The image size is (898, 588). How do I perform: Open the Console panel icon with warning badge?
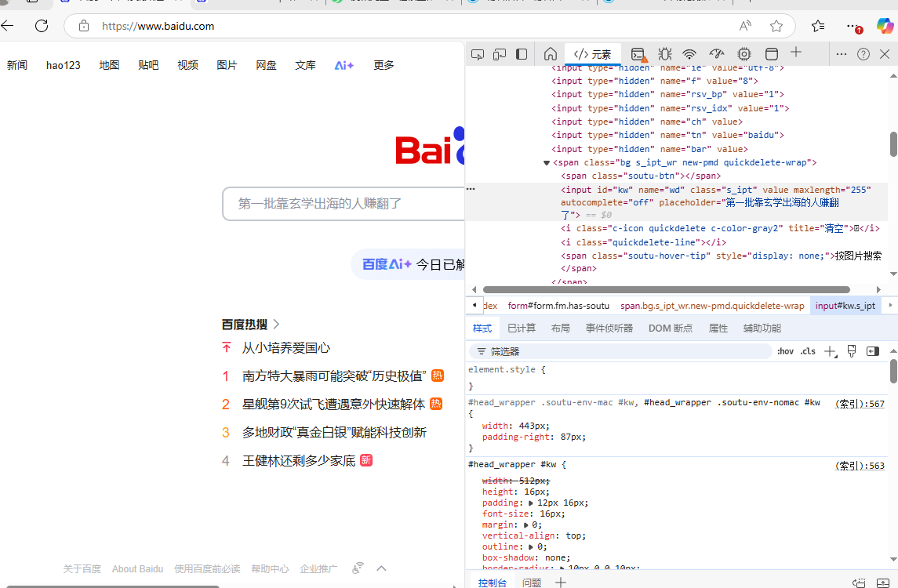pos(638,54)
